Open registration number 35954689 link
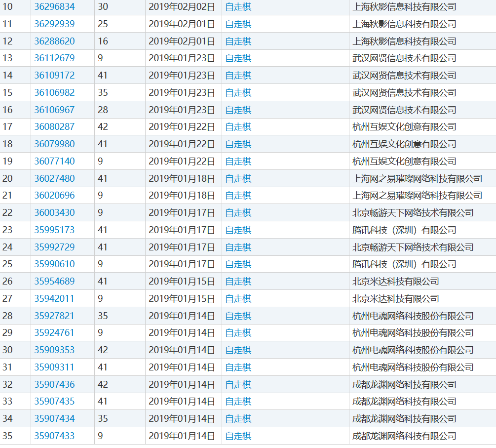 [54, 281]
